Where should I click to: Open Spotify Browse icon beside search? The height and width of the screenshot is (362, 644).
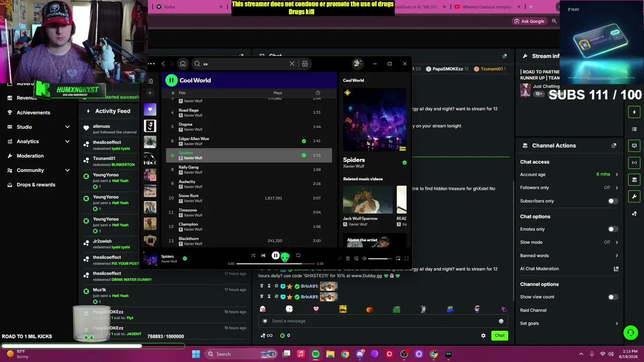305,64
